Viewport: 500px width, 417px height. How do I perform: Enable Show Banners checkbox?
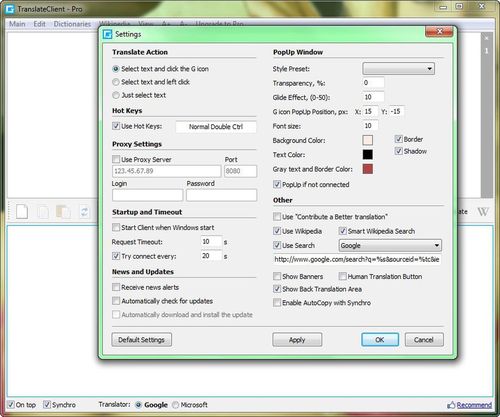click(277, 276)
